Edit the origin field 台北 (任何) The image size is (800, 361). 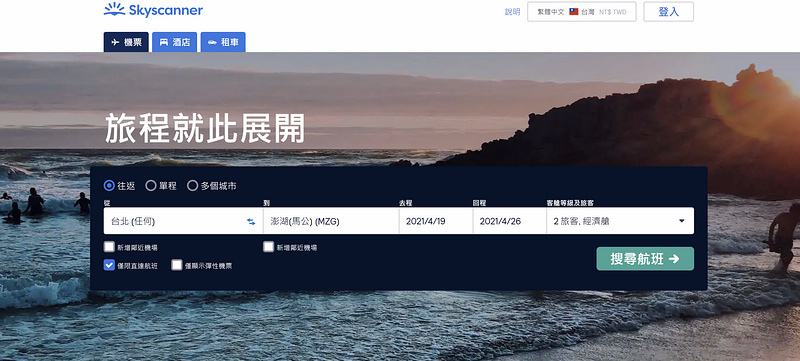click(x=183, y=221)
